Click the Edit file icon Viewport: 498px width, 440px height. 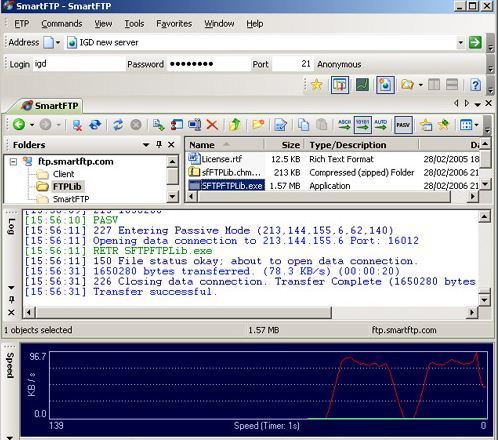[280, 125]
